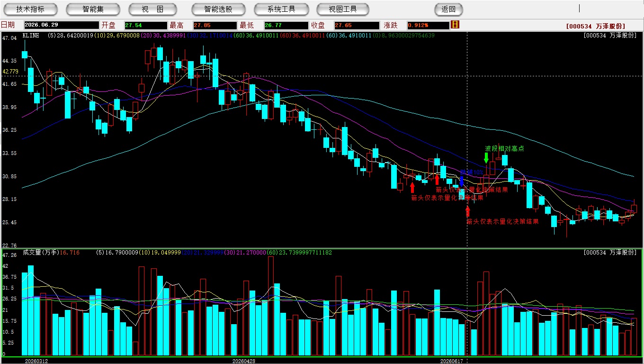Click the 20260312 date marker
Viewport: 644px width, 364px height.
click(x=36, y=361)
